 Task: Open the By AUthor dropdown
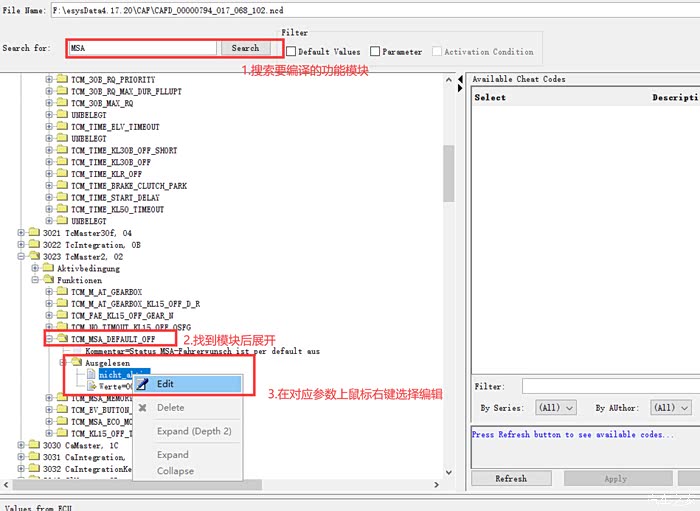click(671, 407)
